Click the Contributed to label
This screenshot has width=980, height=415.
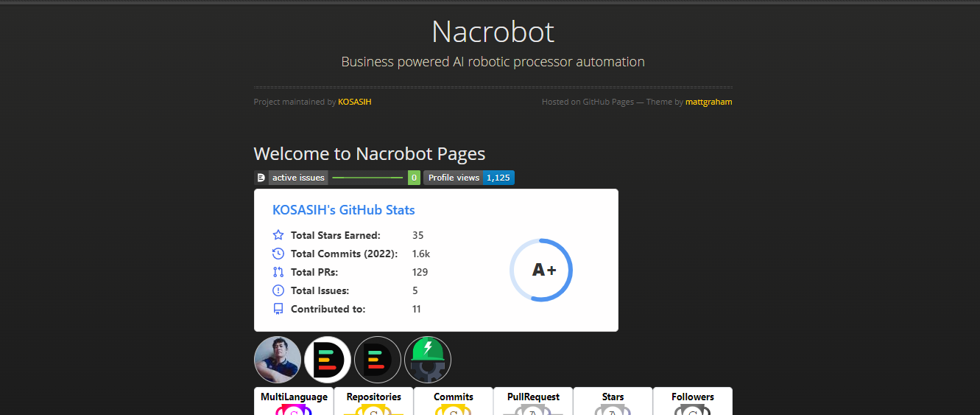click(328, 309)
